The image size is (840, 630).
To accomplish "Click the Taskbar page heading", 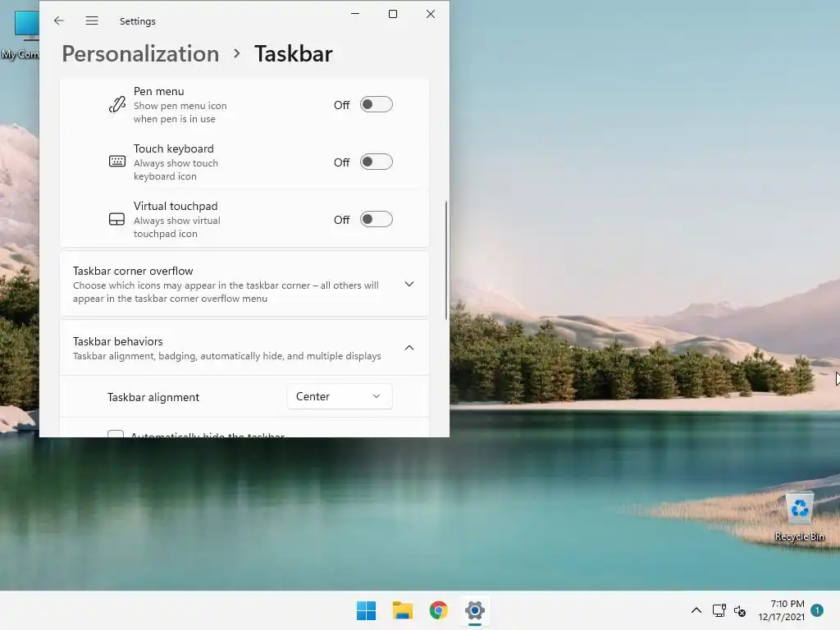I will (293, 53).
